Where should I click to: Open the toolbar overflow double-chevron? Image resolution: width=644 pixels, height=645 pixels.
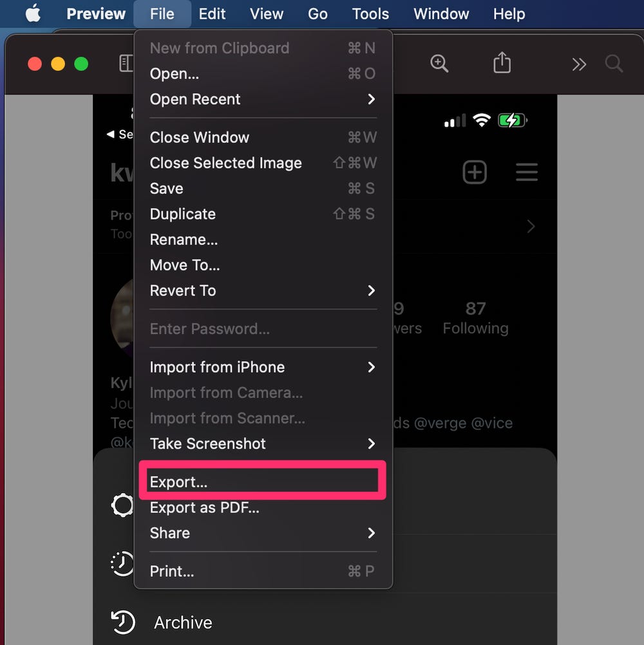pos(579,64)
